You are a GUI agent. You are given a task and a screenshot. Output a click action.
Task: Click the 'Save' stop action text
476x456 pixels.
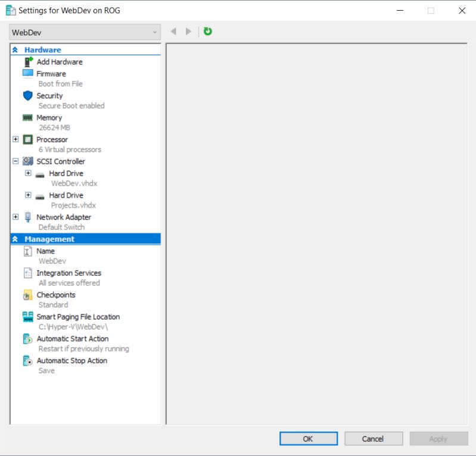point(46,370)
